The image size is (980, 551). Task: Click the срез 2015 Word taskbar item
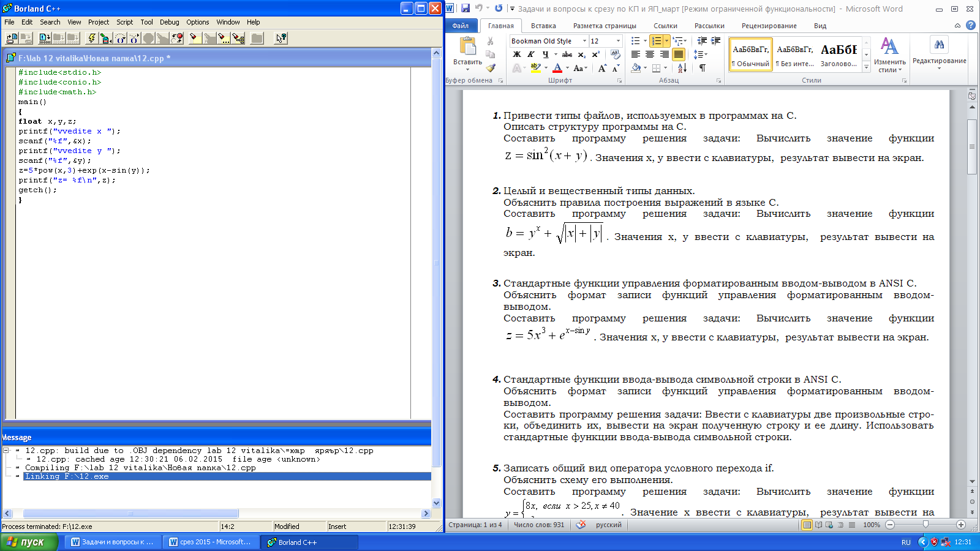click(x=211, y=542)
